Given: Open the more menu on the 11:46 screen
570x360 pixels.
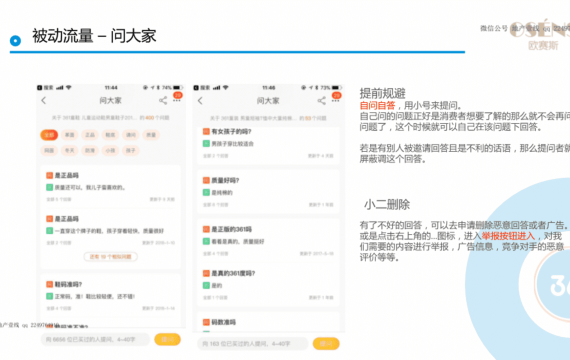Looking at the screenshot, I should click(x=336, y=101).
